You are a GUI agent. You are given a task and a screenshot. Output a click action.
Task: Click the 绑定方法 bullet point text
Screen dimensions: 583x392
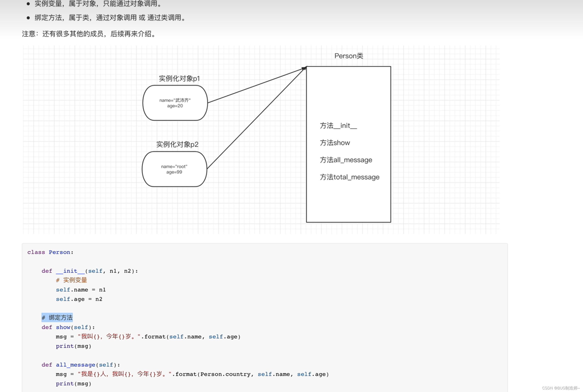point(110,18)
